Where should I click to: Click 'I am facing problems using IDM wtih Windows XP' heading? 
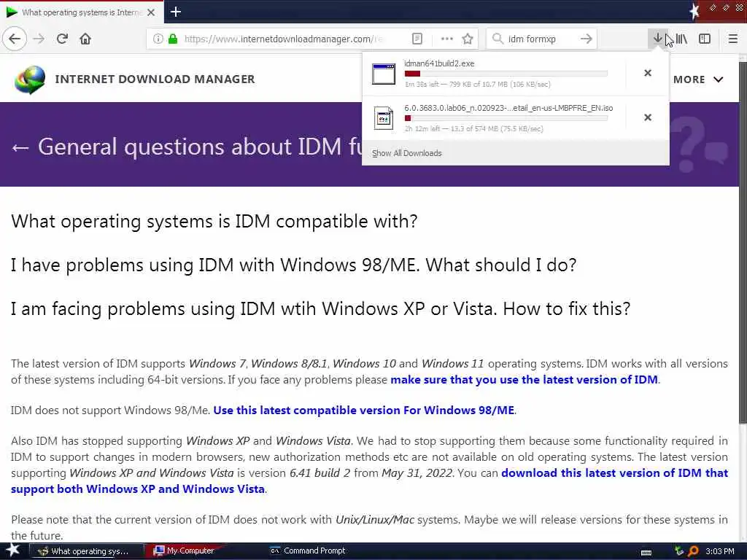321,308
